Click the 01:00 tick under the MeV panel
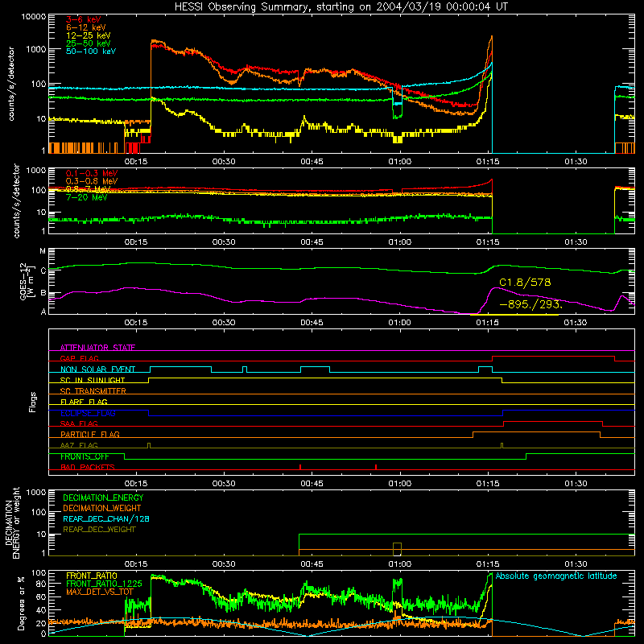The height and width of the screenshot is (644, 644). pyautogui.click(x=399, y=242)
